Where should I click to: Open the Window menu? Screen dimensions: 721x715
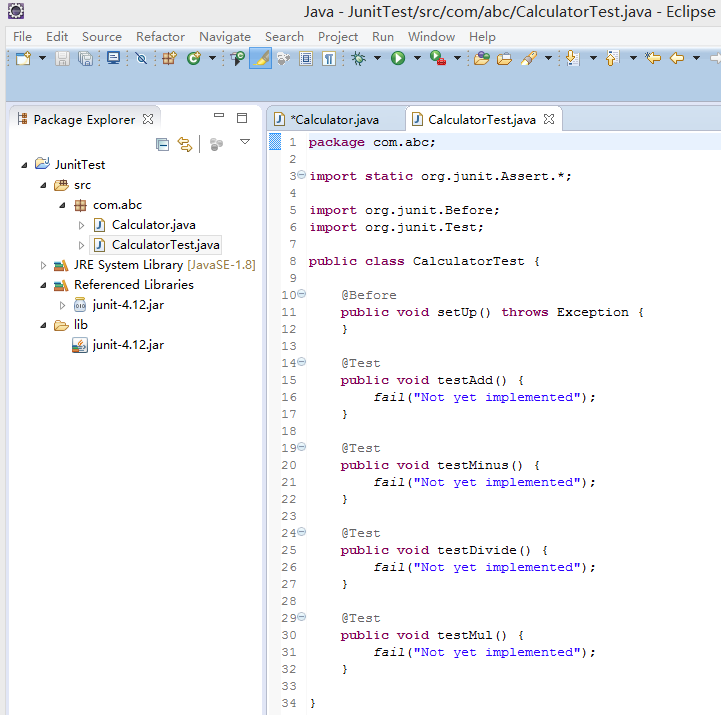(431, 36)
